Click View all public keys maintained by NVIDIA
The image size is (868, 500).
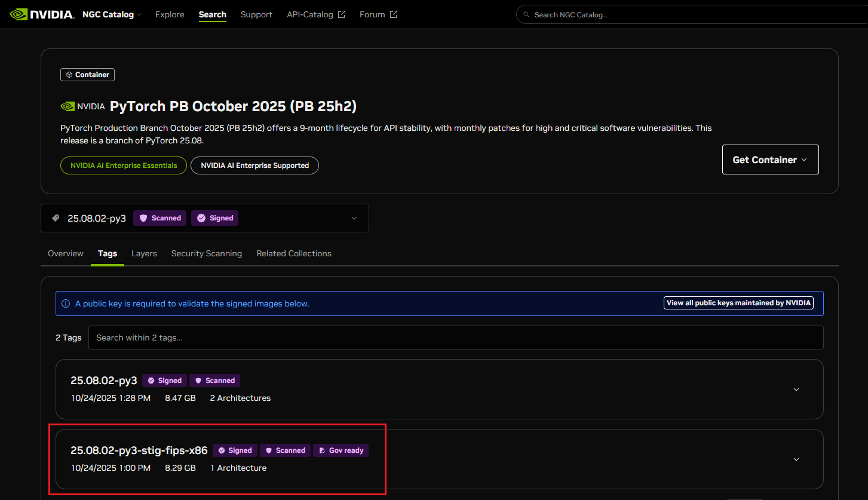point(738,303)
